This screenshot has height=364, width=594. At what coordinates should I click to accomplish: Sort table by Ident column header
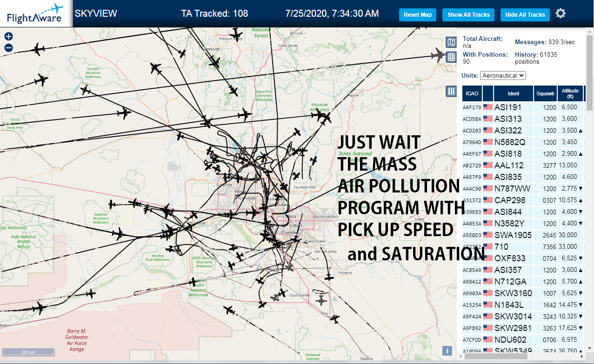pyautogui.click(x=514, y=93)
